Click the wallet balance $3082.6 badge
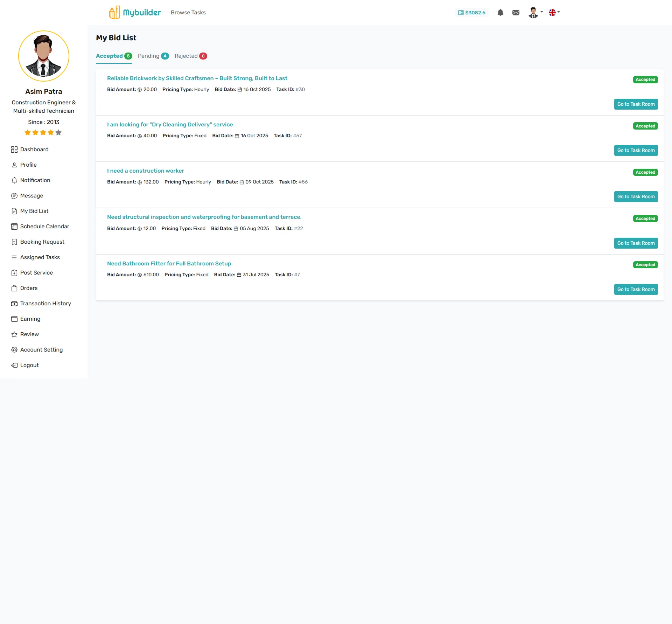The width and height of the screenshot is (672, 624). (472, 13)
